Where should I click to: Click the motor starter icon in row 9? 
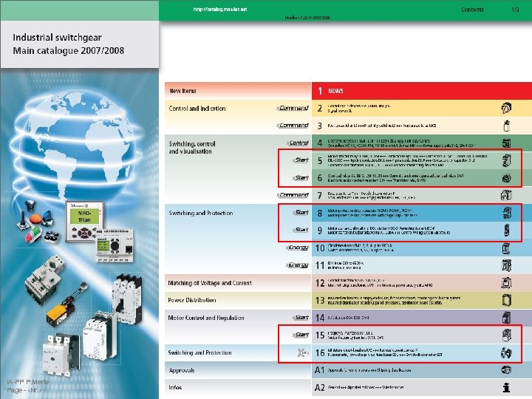[507, 230]
